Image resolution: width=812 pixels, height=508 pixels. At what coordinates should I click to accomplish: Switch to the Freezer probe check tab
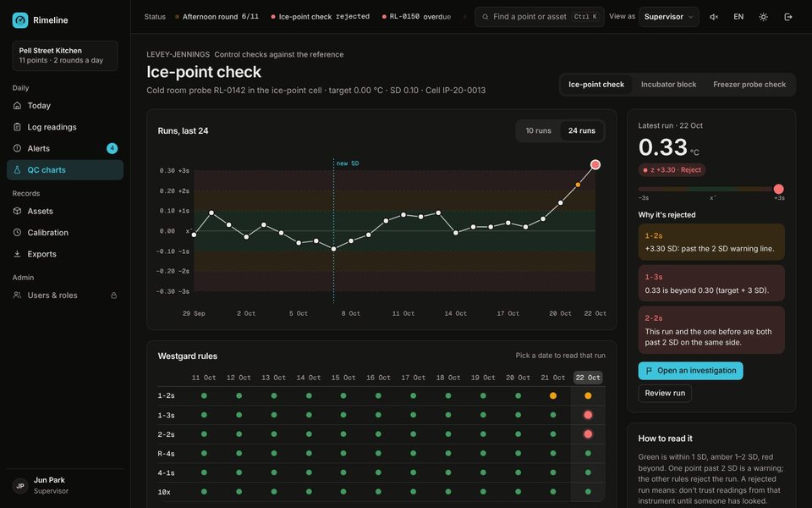pos(749,85)
